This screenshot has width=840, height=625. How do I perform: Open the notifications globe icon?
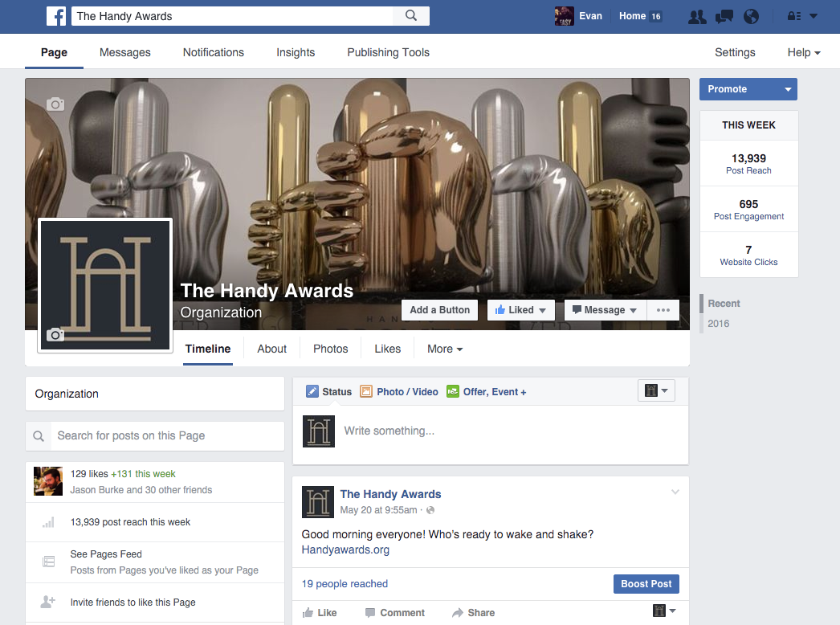tap(751, 17)
